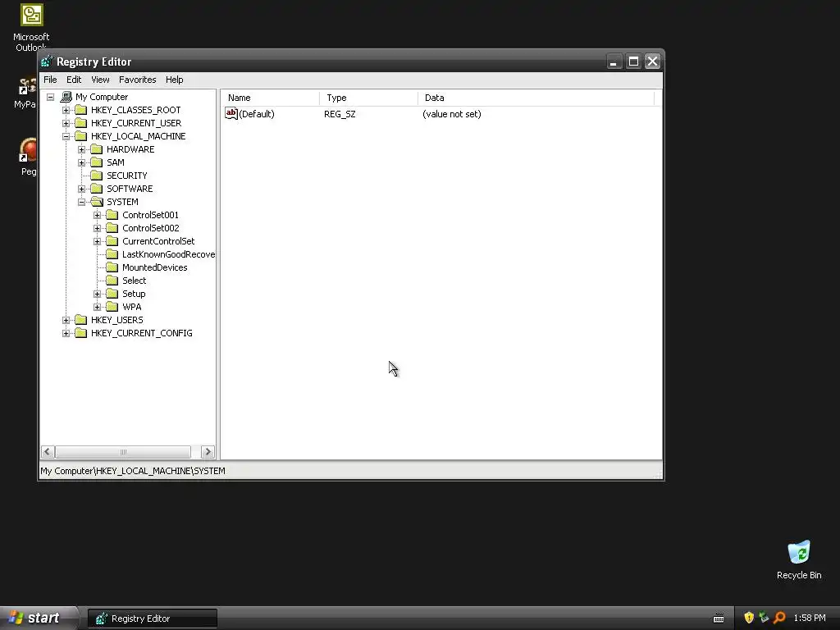Click the HKEY_USERS folder icon
The image size is (840, 630).
[x=81, y=320]
